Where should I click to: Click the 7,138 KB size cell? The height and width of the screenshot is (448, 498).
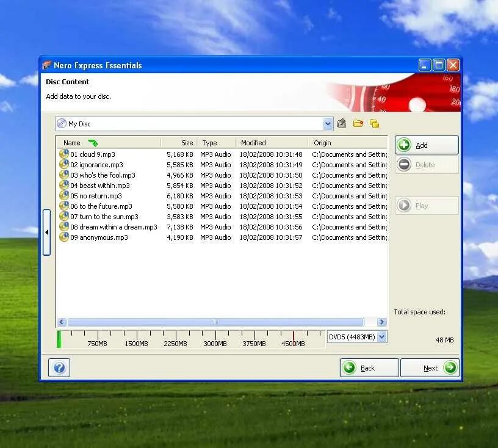180,227
